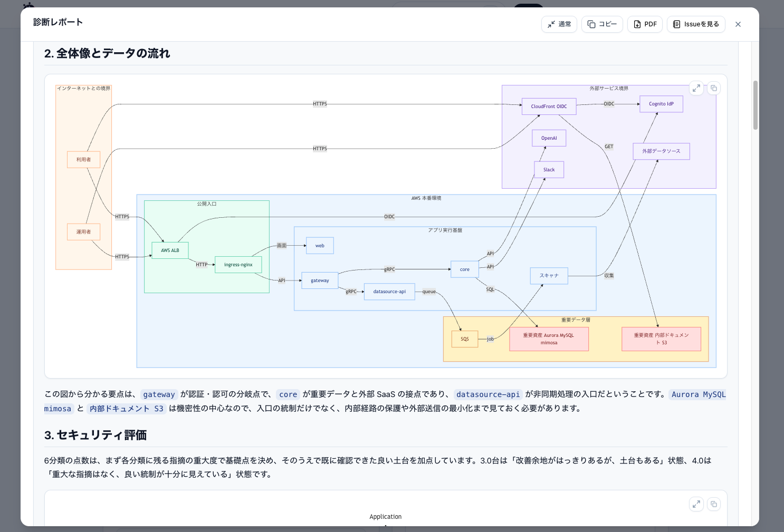Click the '重要データ層' group label
The image size is (784, 532).
(576, 320)
